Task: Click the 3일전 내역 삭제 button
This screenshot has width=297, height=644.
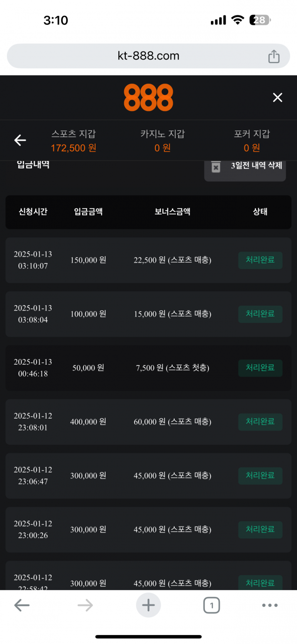Action: pos(256,166)
